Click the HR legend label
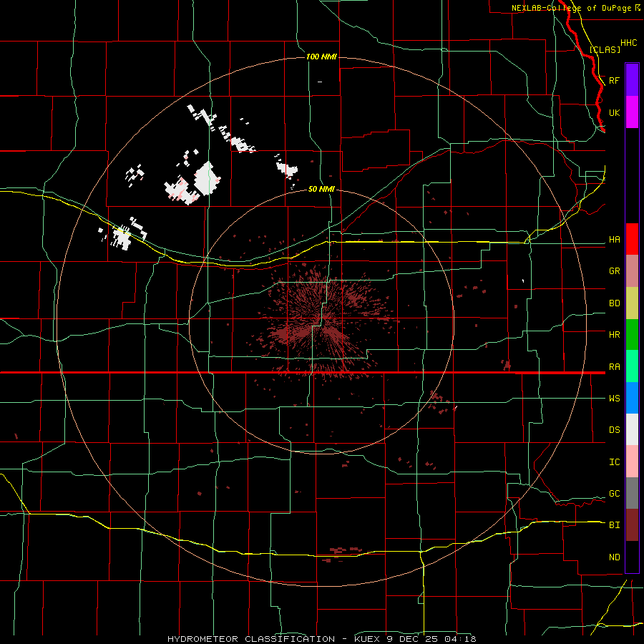The width and height of the screenshot is (644, 644). tap(615, 335)
